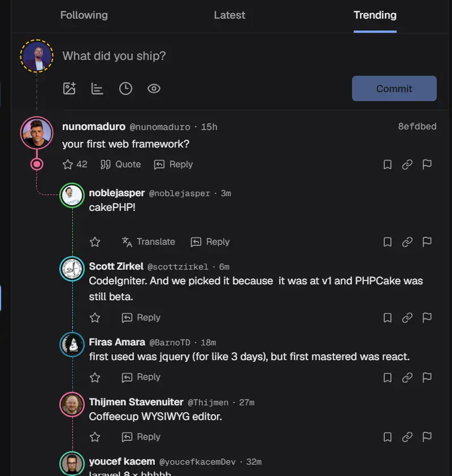Screen dimensions: 452x476
Task: Switch to the Following tab
Action: click(84, 15)
